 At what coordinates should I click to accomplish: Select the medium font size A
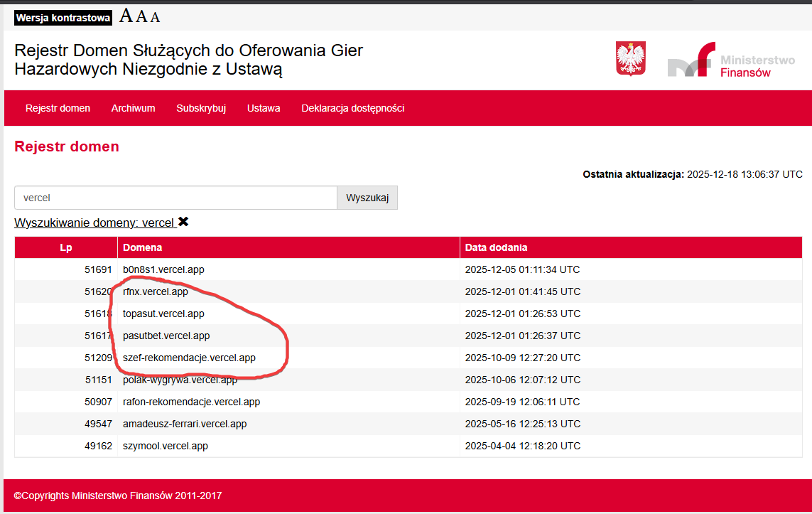click(142, 16)
